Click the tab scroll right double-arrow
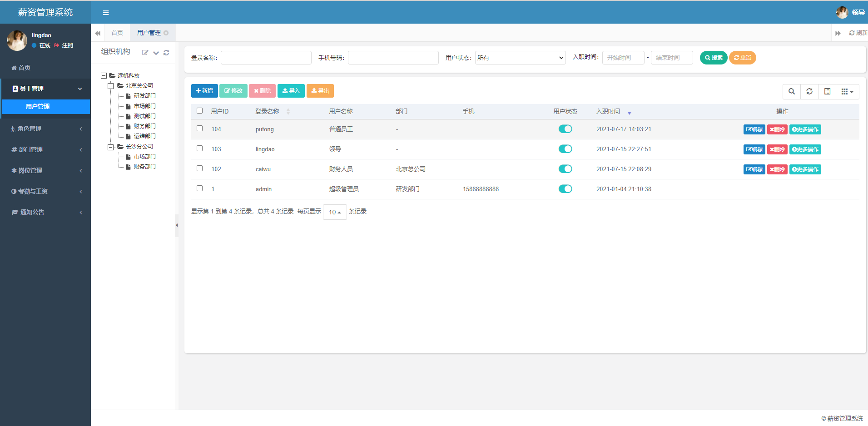The height and width of the screenshot is (426, 868). click(838, 33)
